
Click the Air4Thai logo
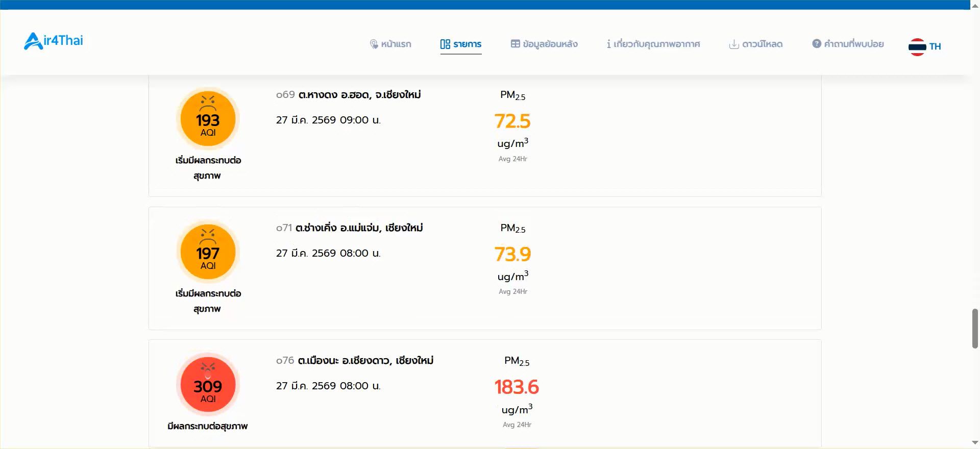pyautogui.click(x=54, y=41)
